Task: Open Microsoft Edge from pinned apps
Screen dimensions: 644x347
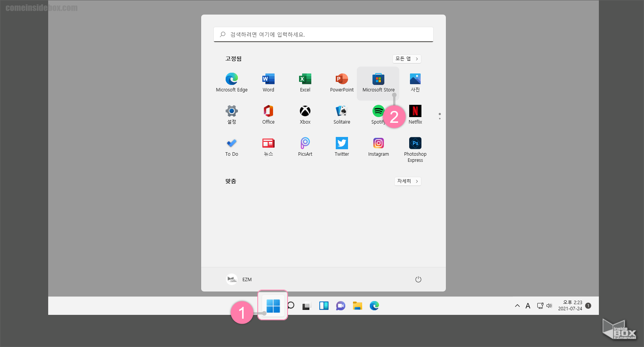Action: coord(232,83)
